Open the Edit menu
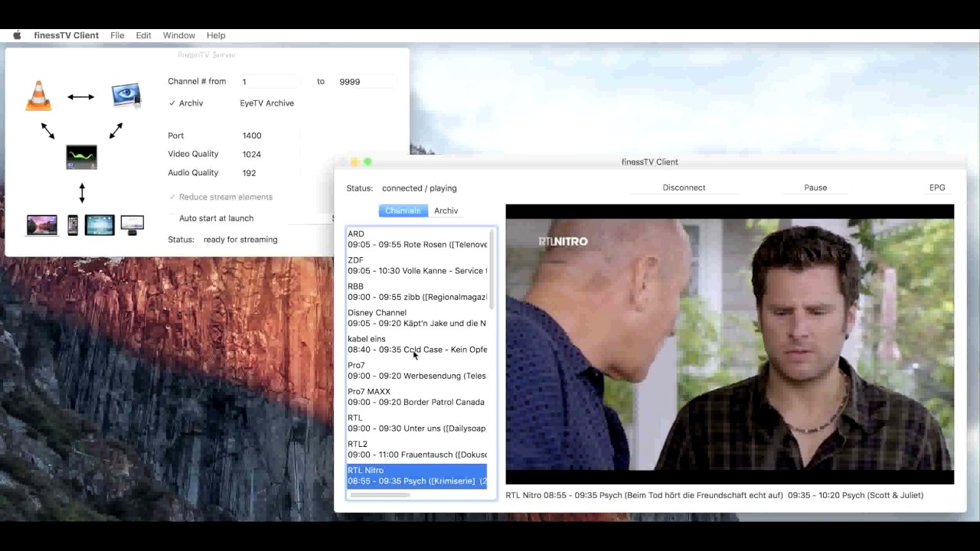The image size is (980, 551). pyautogui.click(x=143, y=35)
